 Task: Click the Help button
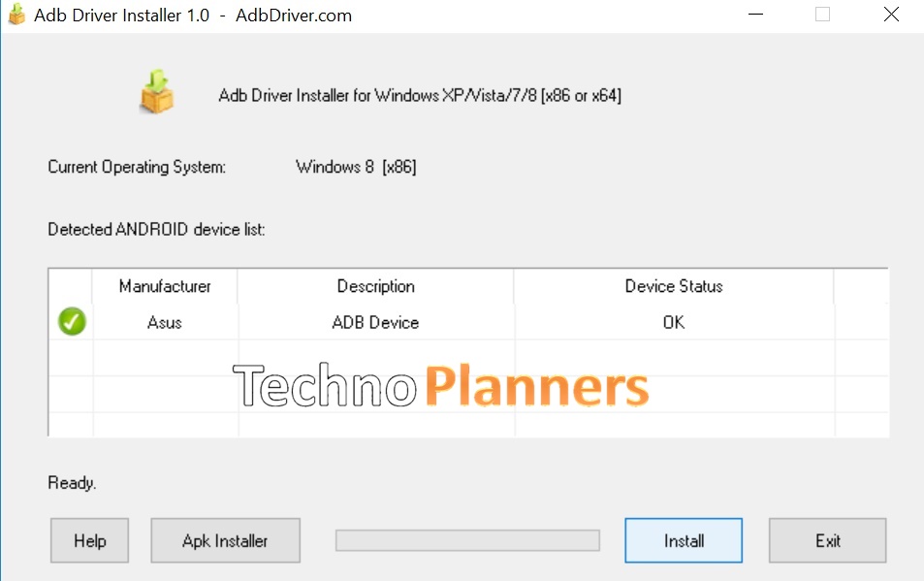(x=89, y=540)
